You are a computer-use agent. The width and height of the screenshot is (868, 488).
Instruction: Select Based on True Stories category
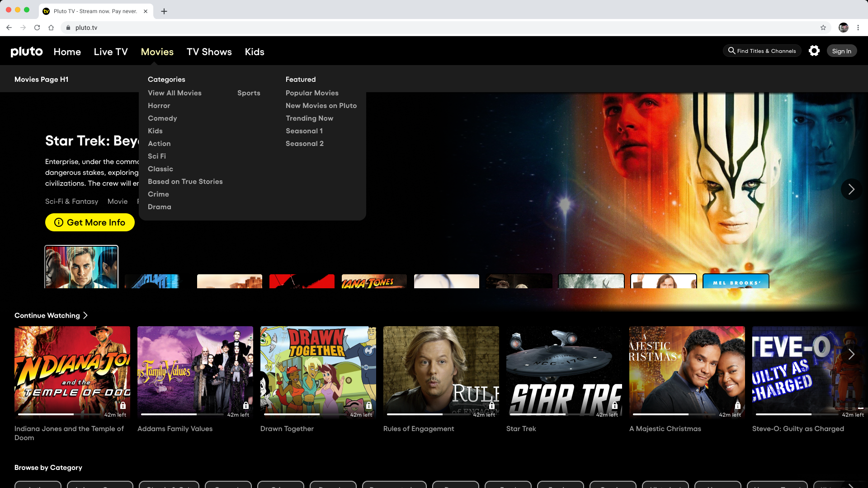pyautogui.click(x=185, y=181)
